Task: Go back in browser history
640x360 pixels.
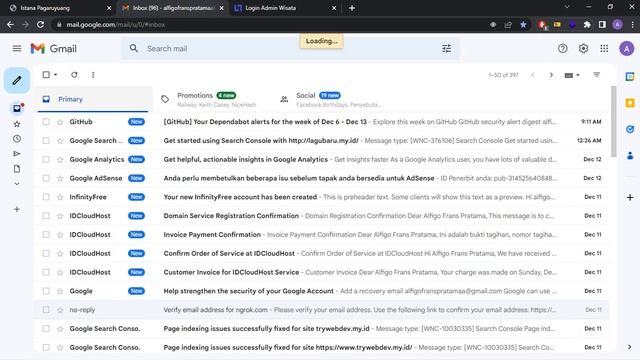Action: tap(10, 24)
